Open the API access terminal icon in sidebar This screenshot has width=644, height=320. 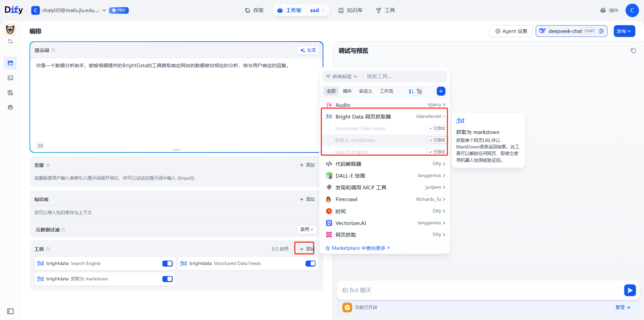coord(10,78)
